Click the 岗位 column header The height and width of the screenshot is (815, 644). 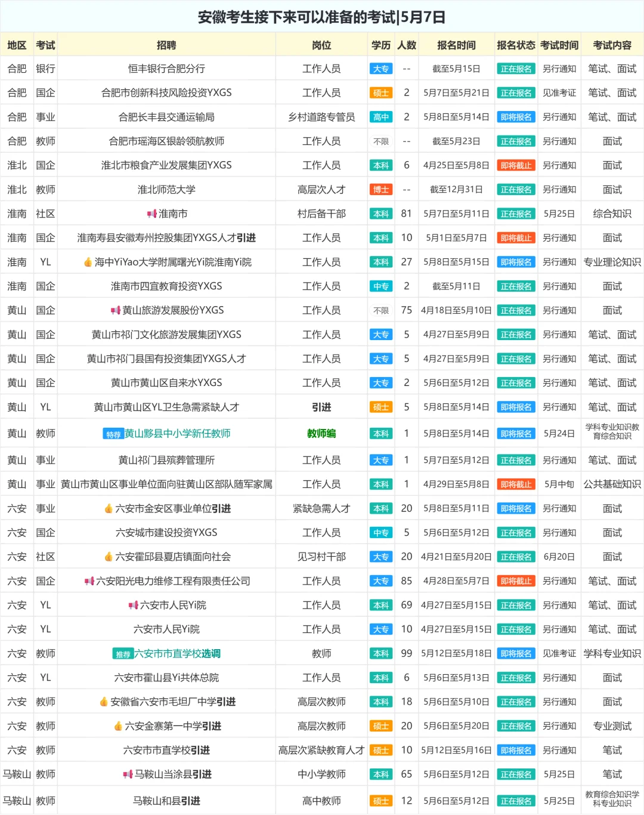(321, 45)
